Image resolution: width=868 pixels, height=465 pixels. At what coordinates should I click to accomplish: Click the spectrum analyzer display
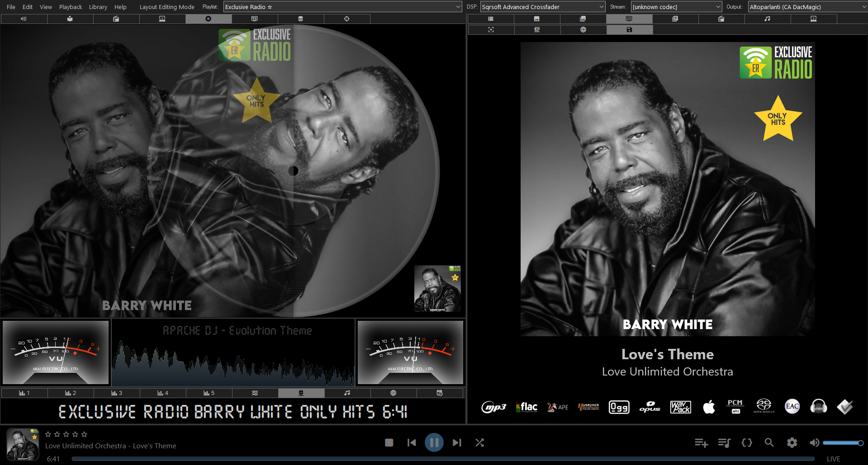[x=233, y=353]
